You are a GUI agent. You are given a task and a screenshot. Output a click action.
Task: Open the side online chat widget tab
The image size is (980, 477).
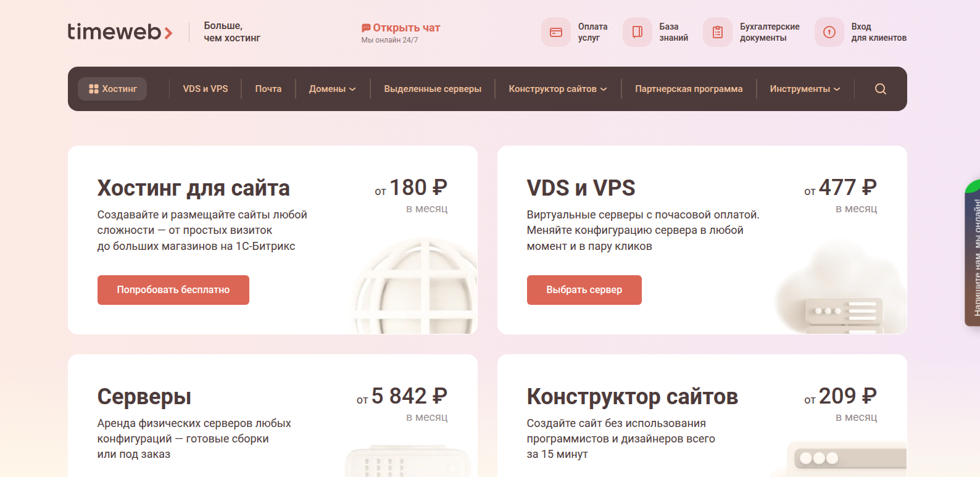point(973,253)
